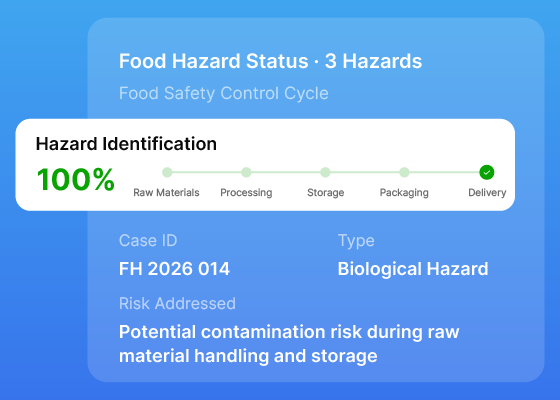Click the Storage stage label

point(325,193)
